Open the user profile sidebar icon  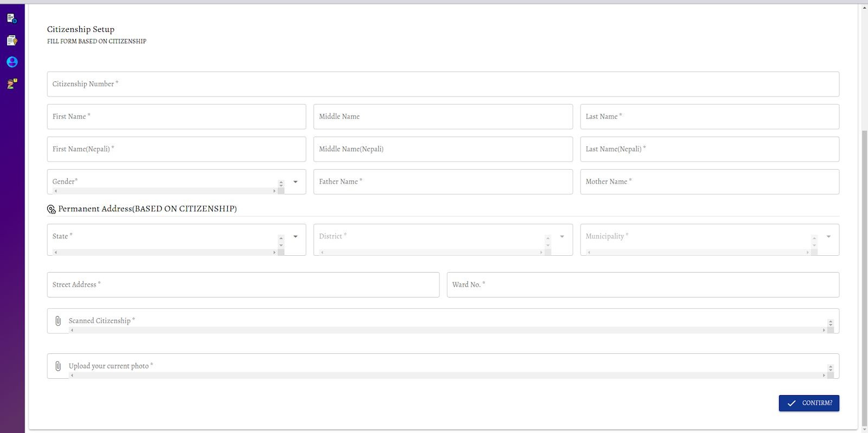pos(12,62)
